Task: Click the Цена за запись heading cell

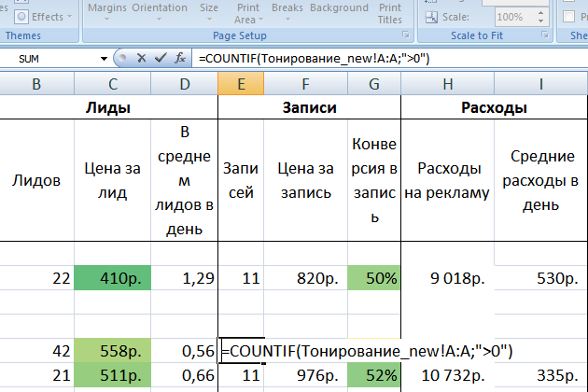Action: 305,180
